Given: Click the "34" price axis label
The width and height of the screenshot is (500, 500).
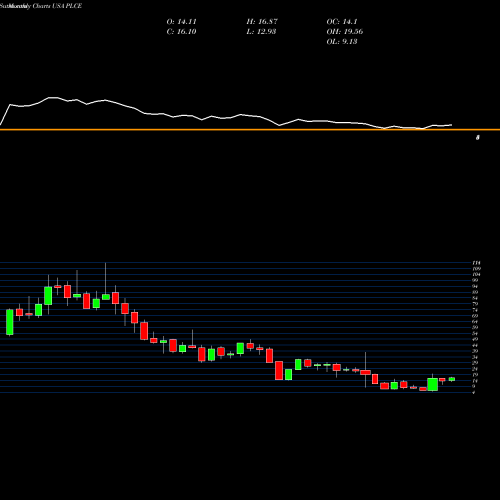Looking at the screenshot, I should tap(475, 357).
